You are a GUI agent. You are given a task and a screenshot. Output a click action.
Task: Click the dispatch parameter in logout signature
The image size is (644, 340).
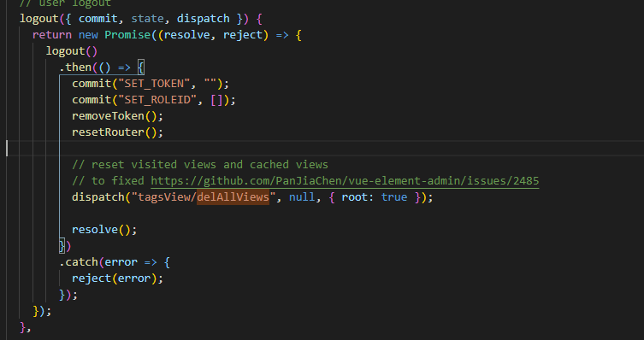click(204, 19)
